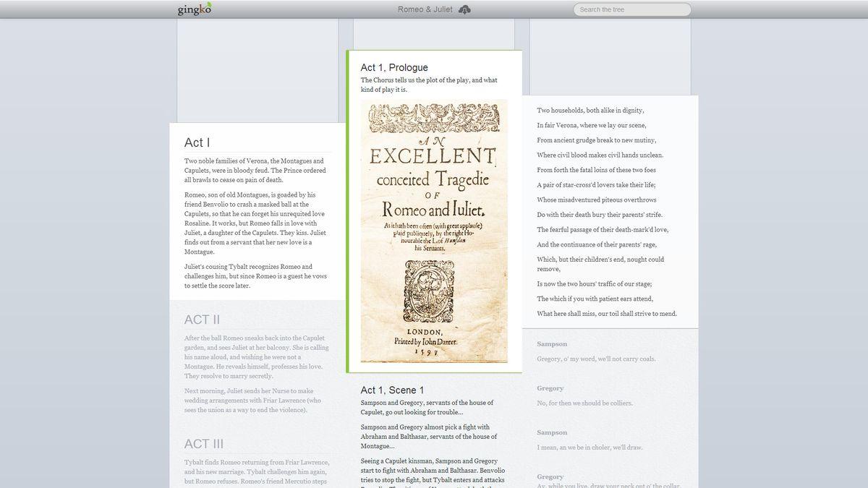Viewport: 868px width, 488px height.
Task: Click 'The Chorus tells us the plot' text
Action: click(428, 85)
